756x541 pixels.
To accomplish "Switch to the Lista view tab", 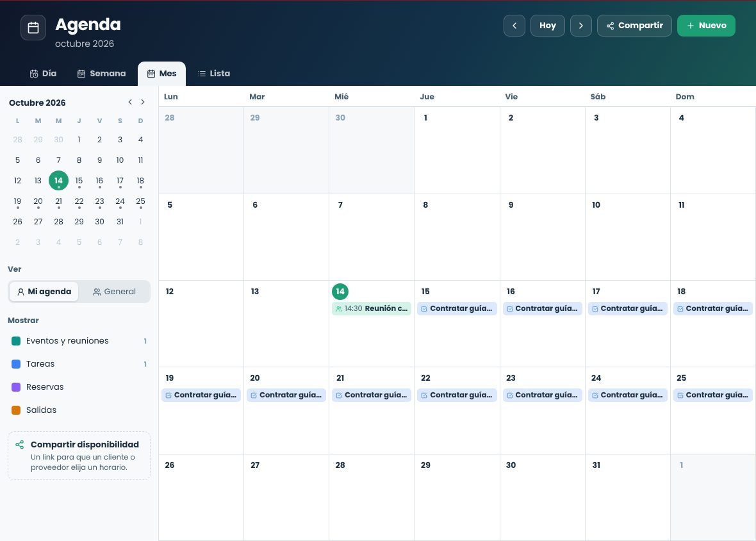I will point(213,73).
